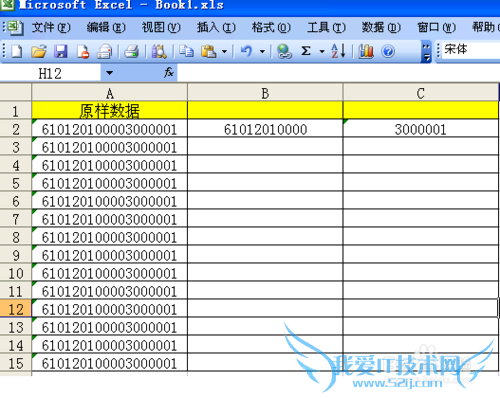Undo the last action
Image resolution: width=500 pixels, height=398 pixels.
click(x=247, y=52)
